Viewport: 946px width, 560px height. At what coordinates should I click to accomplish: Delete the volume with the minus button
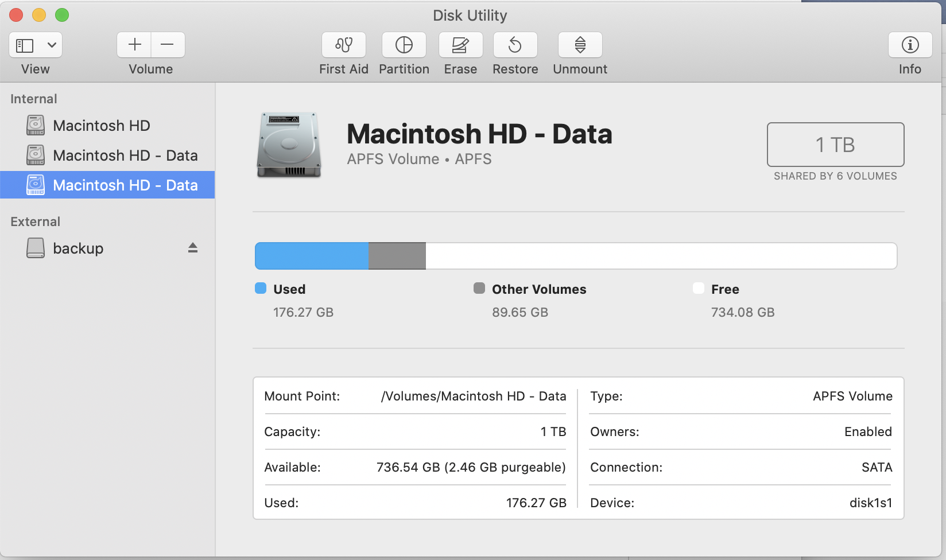tap(168, 45)
